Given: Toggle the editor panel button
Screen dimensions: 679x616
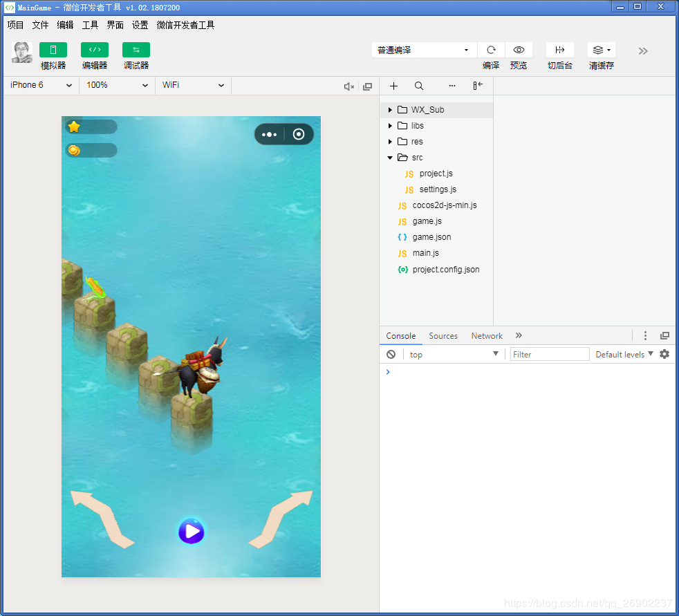Looking at the screenshot, I should tap(95, 50).
